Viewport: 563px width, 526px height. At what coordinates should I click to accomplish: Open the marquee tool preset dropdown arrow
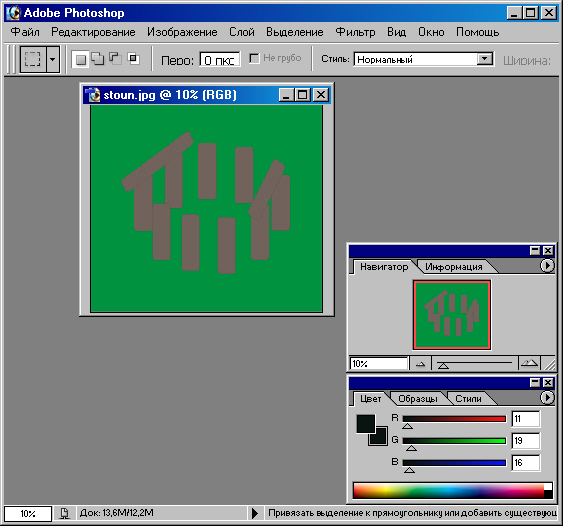click(52, 59)
